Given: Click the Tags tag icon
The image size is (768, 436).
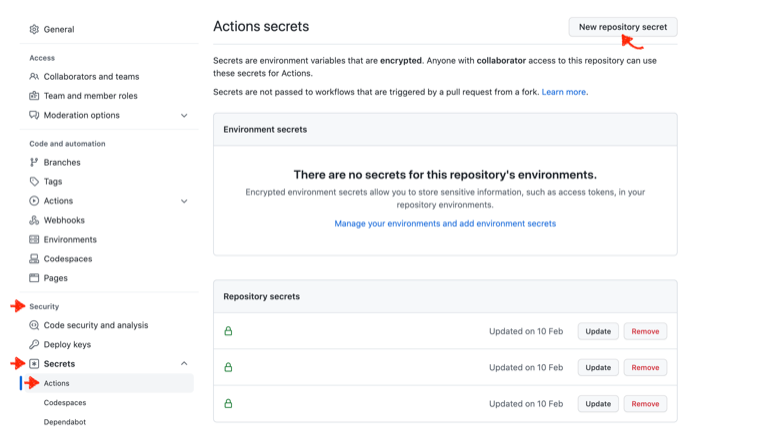Looking at the screenshot, I should (x=34, y=181).
